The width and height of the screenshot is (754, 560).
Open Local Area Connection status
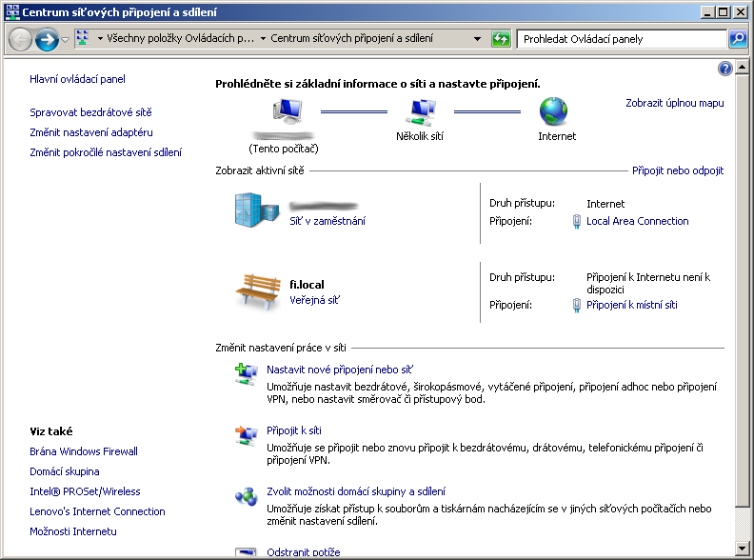[637, 221]
